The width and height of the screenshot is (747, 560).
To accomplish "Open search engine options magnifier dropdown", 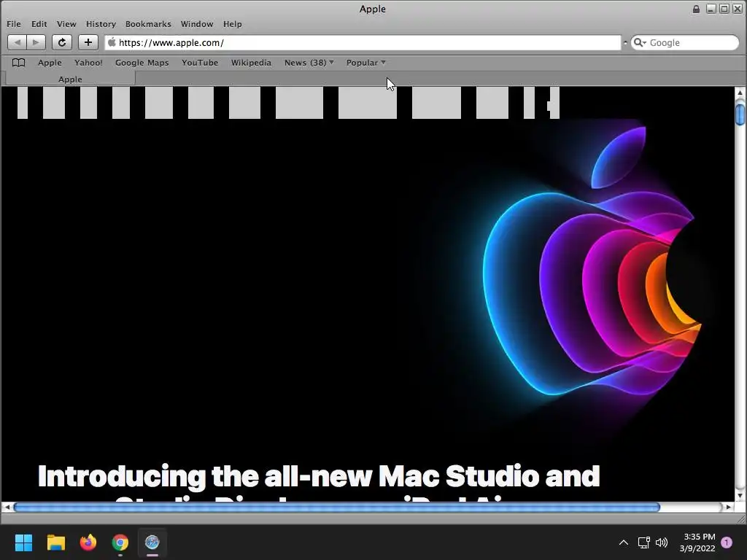I will [640, 42].
